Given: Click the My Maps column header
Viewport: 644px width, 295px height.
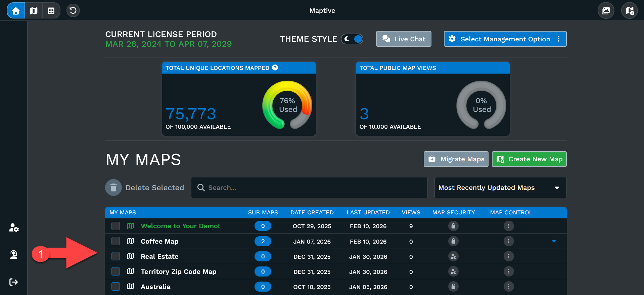Looking at the screenshot, I should (123, 212).
